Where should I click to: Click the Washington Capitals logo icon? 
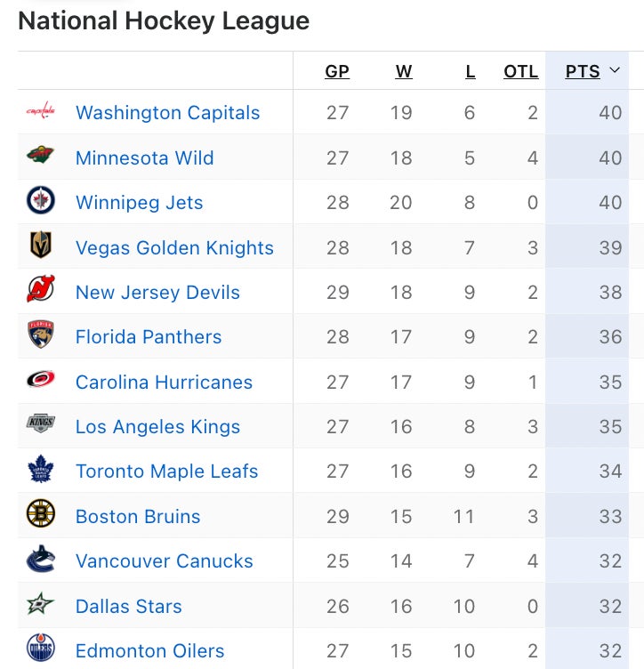pyautogui.click(x=40, y=112)
